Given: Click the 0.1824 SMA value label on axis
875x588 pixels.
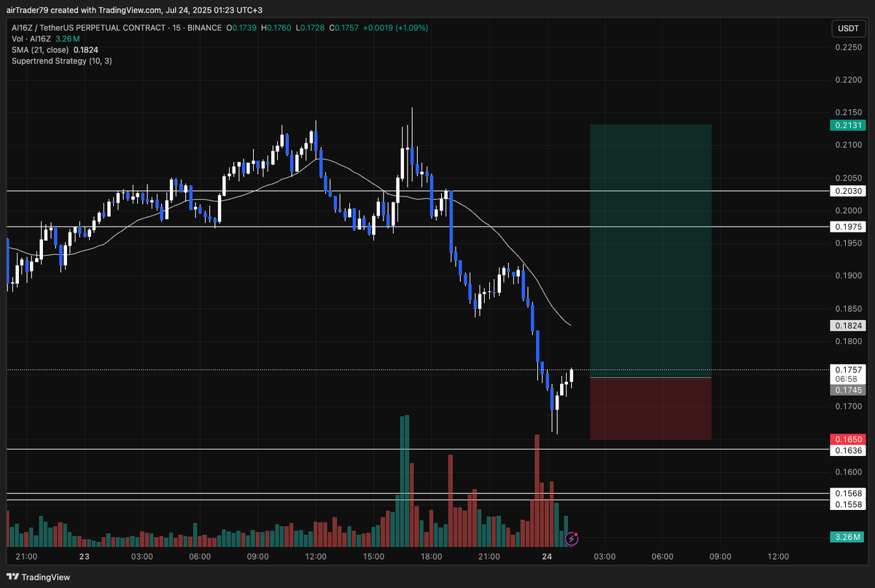Looking at the screenshot, I should tap(847, 326).
